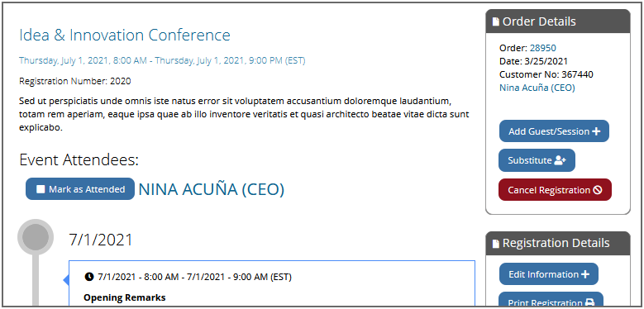Click the Order Details panel header
This screenshot has width=644, height=309.
click(x=558, y=21)
